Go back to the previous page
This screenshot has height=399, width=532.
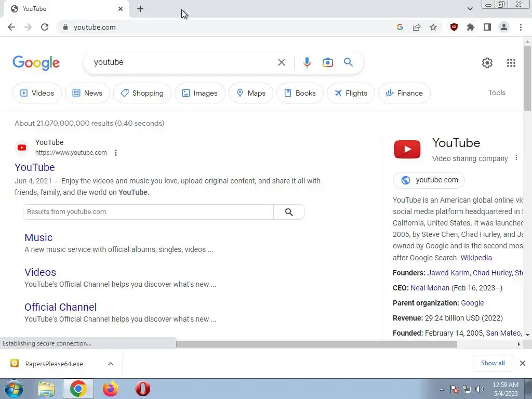(11, 27)
